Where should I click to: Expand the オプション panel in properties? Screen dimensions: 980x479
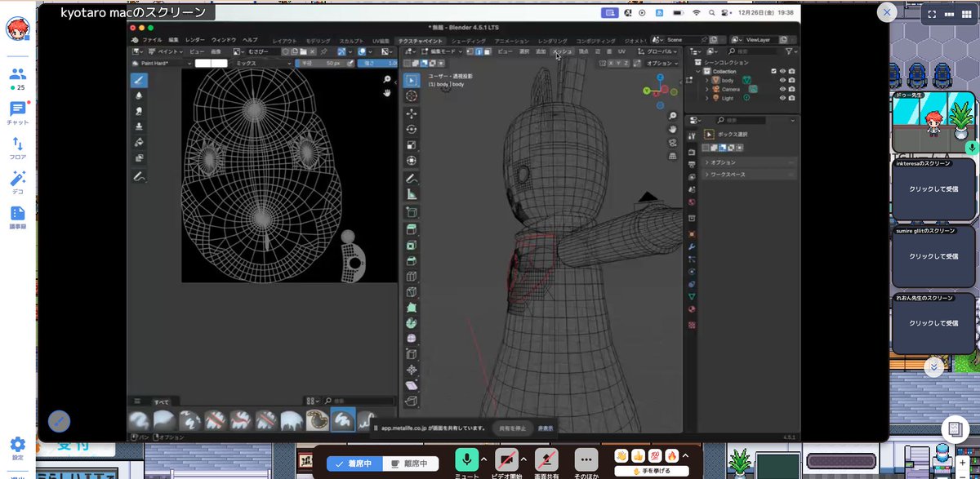[749, 162]
